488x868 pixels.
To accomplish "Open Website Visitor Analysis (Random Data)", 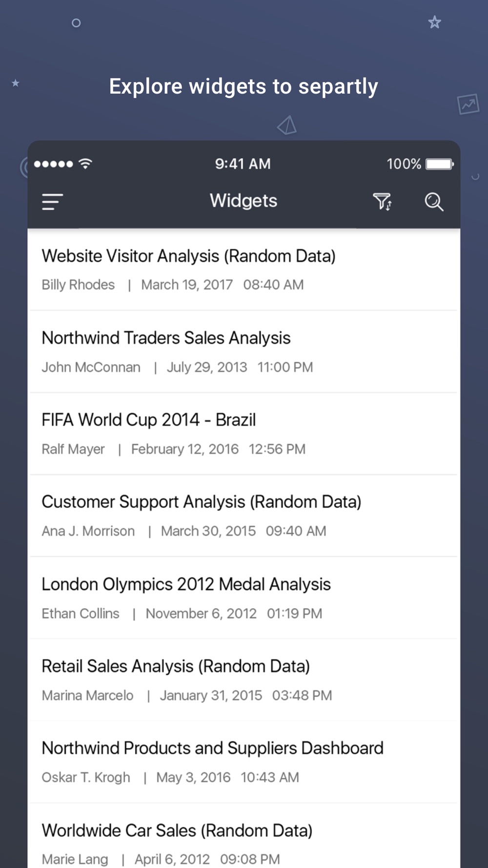I will coord(244,269).
